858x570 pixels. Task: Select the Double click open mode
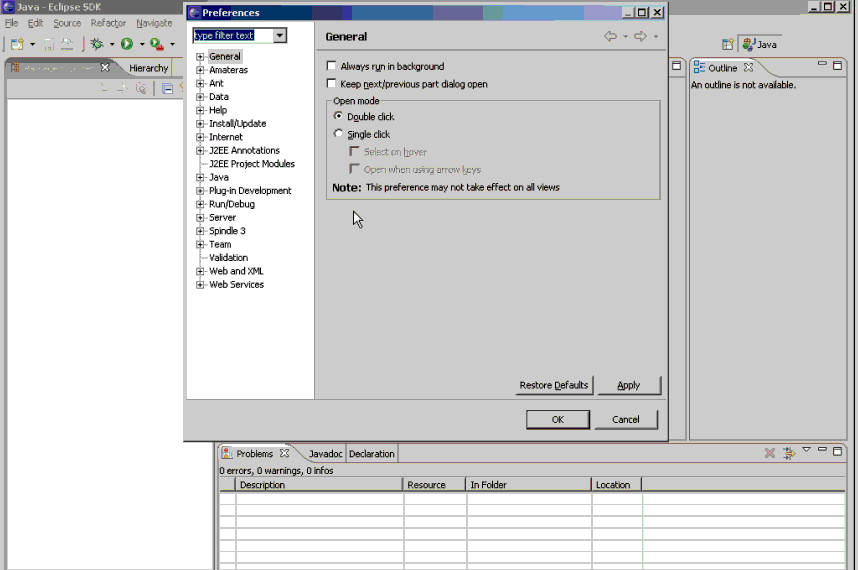click(338, 116)
